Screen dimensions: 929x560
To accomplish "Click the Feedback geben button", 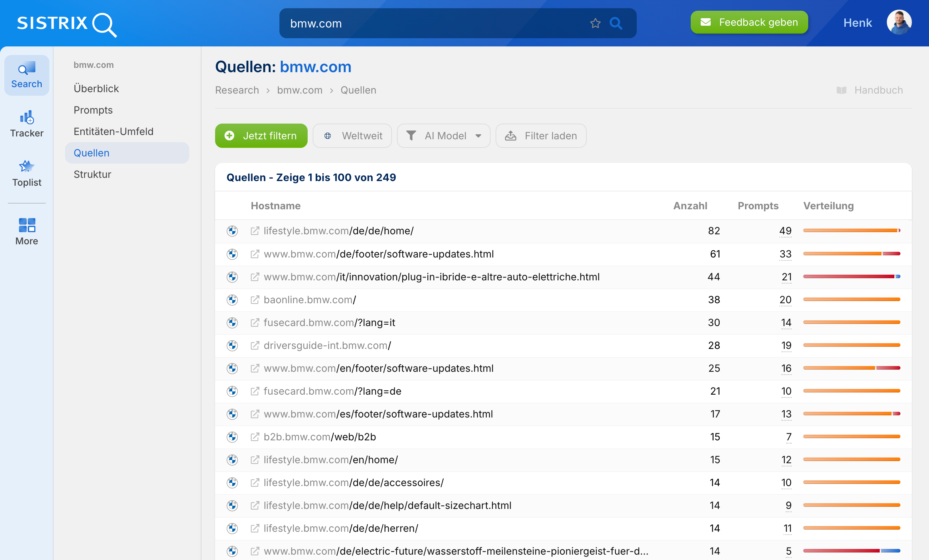I will [749, 22].
